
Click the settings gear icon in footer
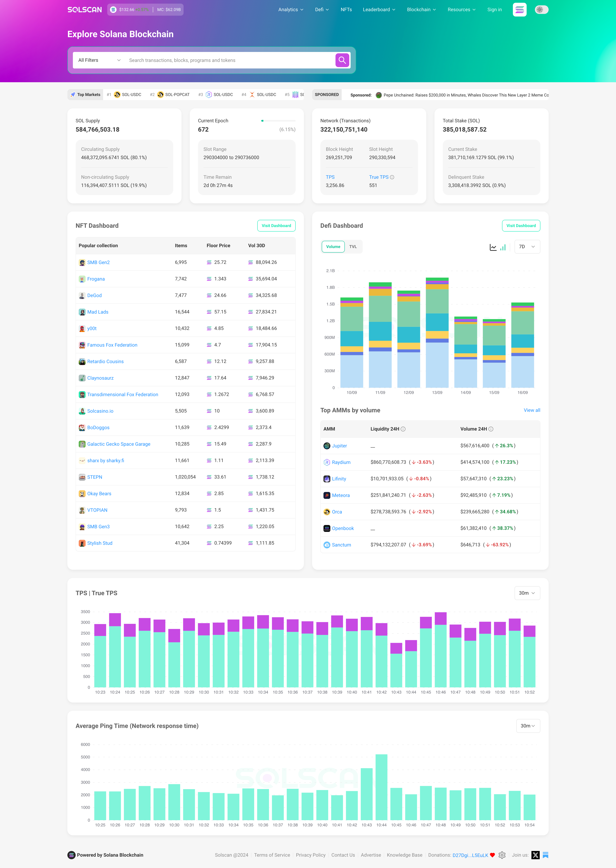tap(502, 855)
